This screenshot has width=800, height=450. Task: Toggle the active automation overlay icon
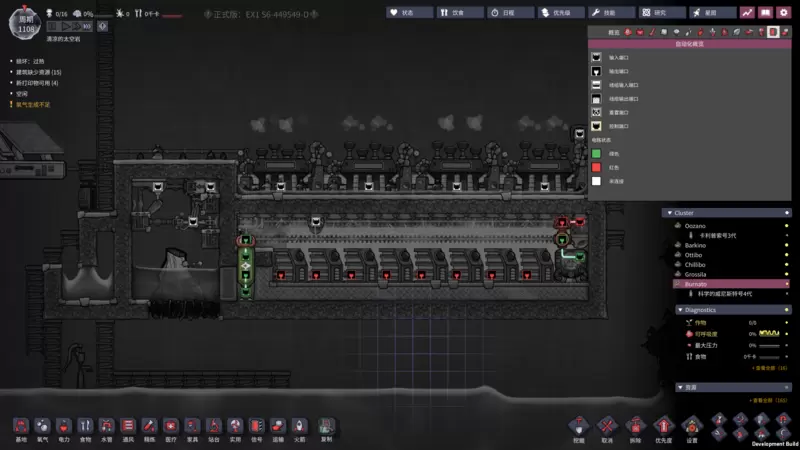(x=773, y=32)
